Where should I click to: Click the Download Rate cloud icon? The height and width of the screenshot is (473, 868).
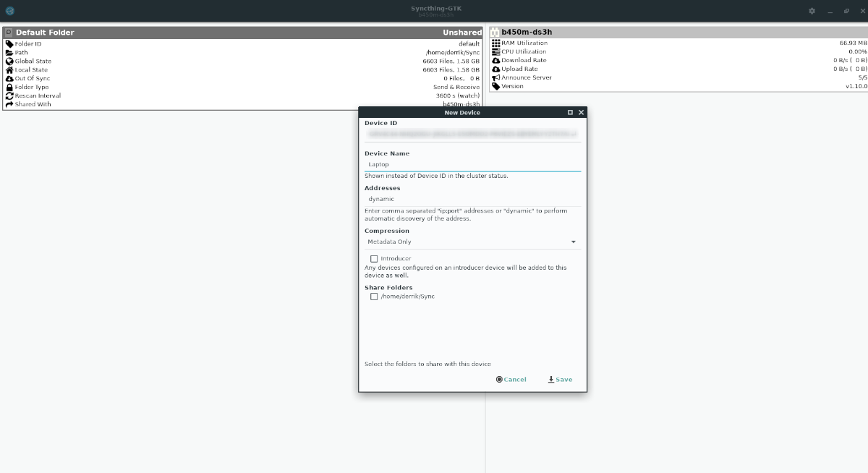[496, 60]
